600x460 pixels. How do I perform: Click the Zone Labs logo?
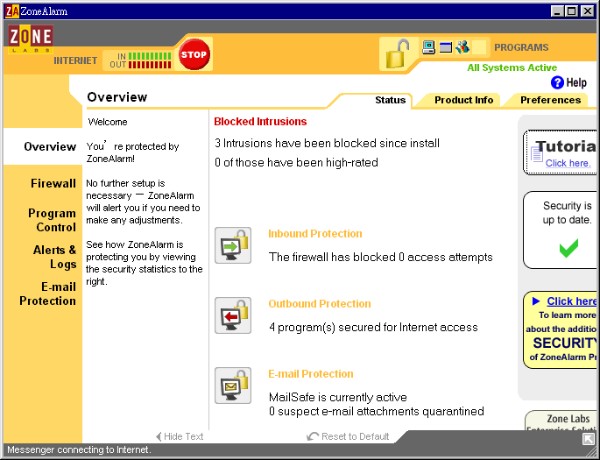coord(31,38)
